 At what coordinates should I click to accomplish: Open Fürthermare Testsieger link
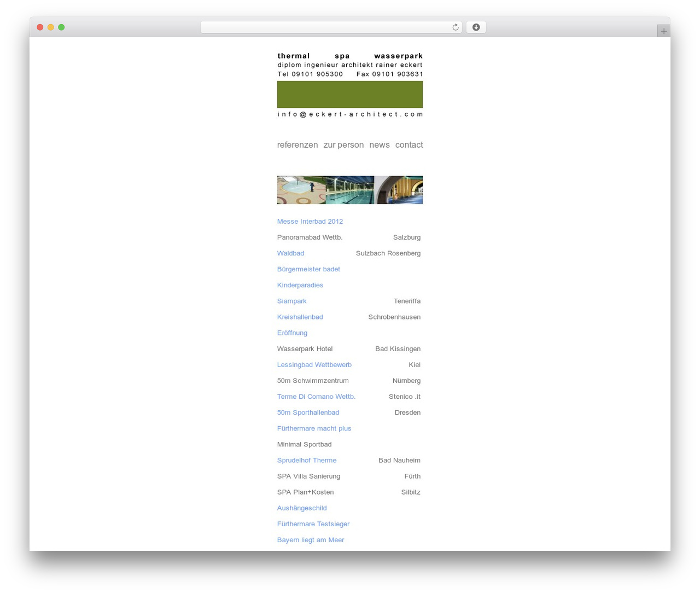(313, 524)
